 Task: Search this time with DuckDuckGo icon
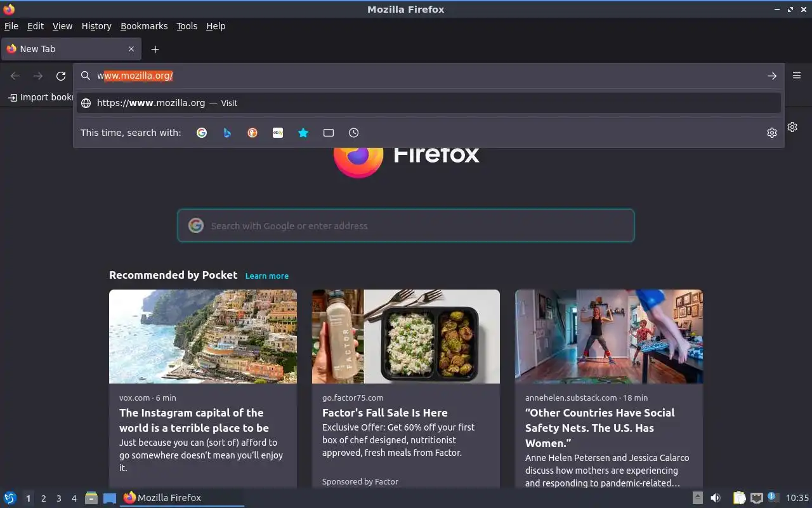pos(252,133)
